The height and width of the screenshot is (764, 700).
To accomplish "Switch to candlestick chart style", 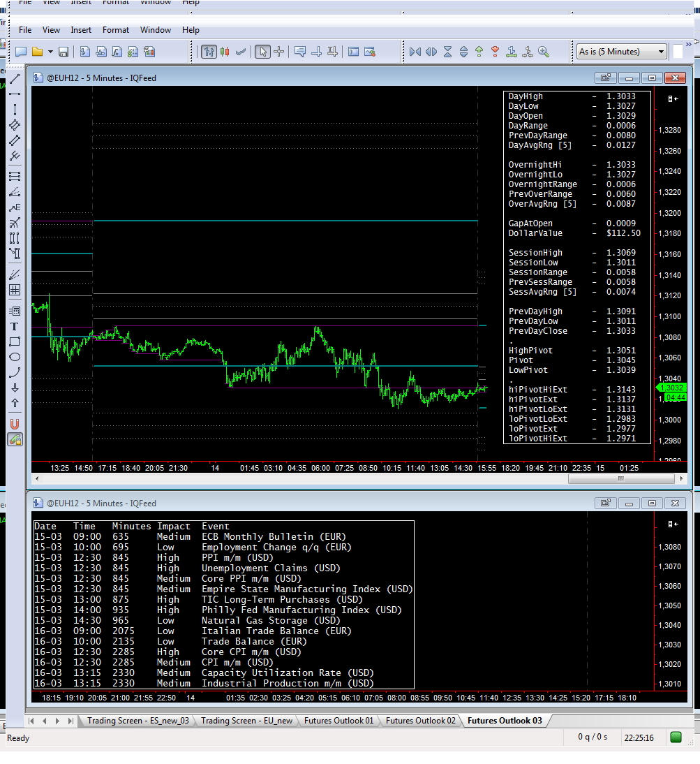I will pos(225,52).
